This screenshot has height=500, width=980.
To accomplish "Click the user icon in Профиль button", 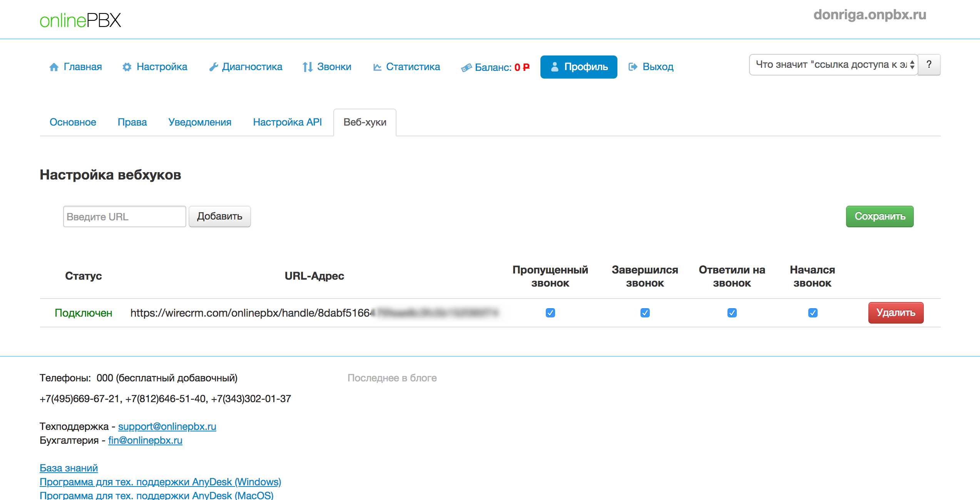I will tap(555, 67).
